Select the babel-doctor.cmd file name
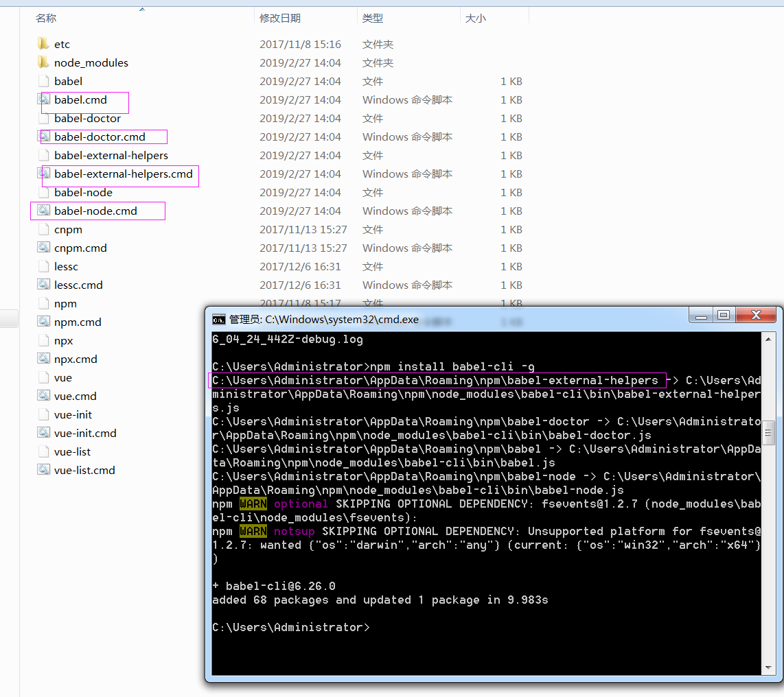 coord(100,137)
